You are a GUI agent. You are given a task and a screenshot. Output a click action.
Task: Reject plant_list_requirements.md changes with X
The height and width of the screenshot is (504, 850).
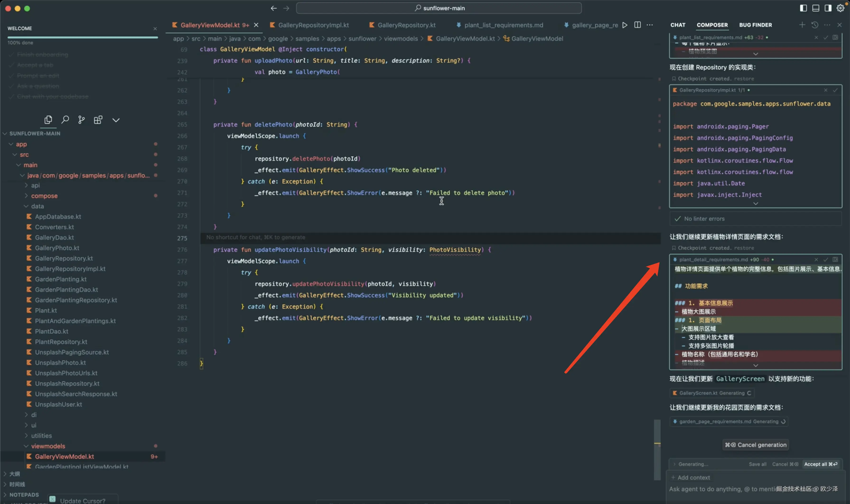[x=816, y=37]
